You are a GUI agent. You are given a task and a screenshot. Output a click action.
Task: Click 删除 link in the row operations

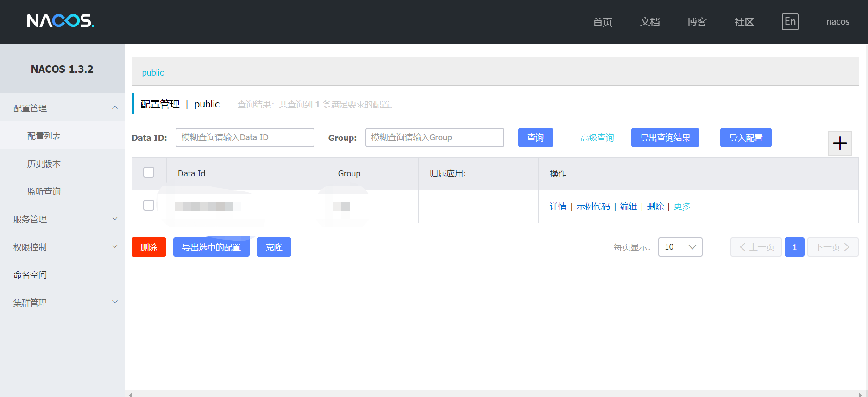(655, 207)
